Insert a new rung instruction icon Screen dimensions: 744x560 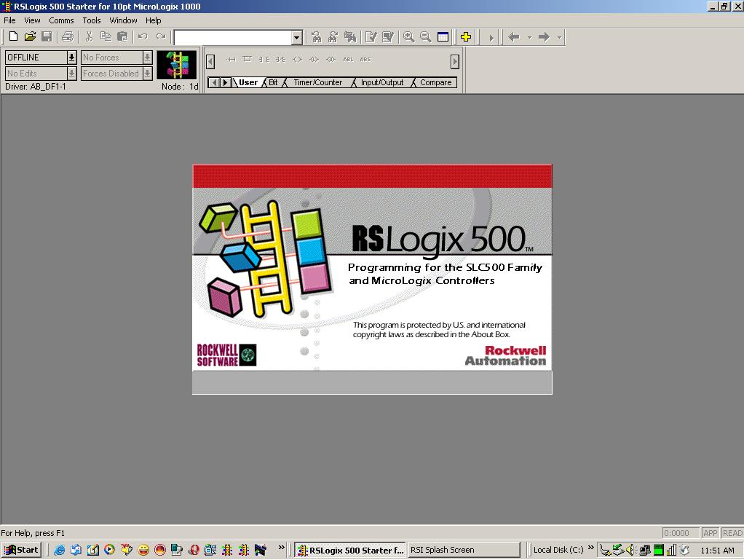(231, 59)
